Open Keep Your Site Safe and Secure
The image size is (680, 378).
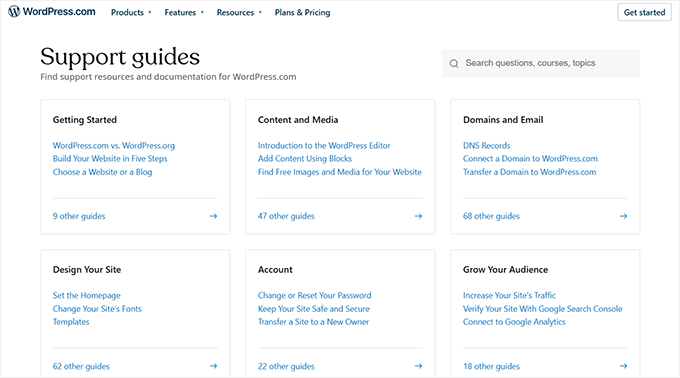coord(314,309)
